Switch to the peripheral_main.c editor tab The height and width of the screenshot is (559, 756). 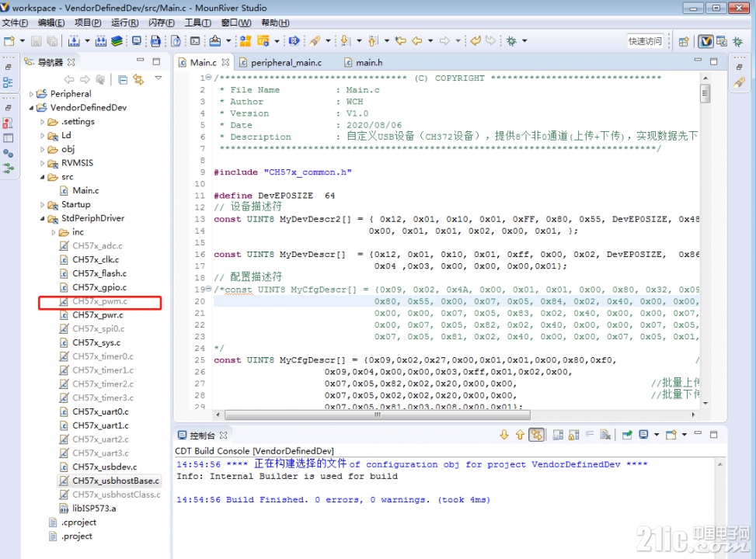[280, 63]
